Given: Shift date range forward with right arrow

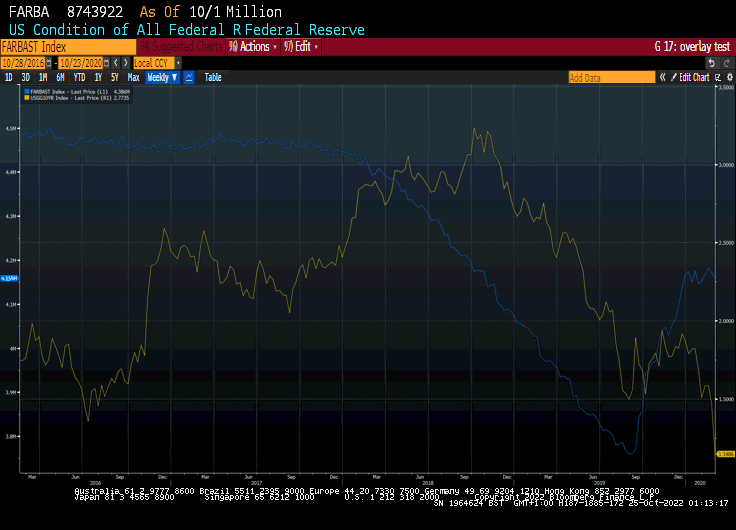Looking at the screenshot, I should (125, 63).
